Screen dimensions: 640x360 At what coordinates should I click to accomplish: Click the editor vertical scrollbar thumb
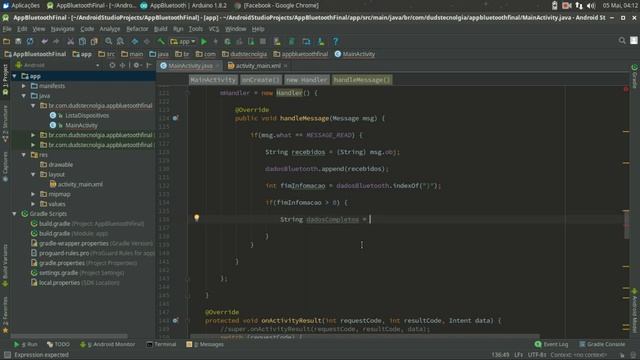pos(626,224)
